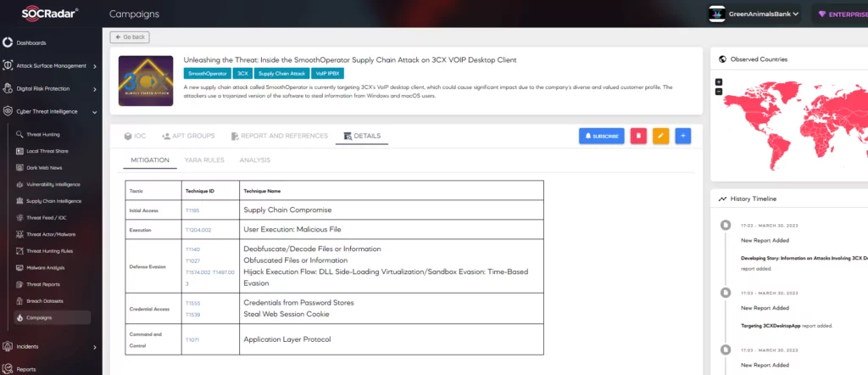
Task: Click Supply Chain Attack tag
Action: [281, 73]
